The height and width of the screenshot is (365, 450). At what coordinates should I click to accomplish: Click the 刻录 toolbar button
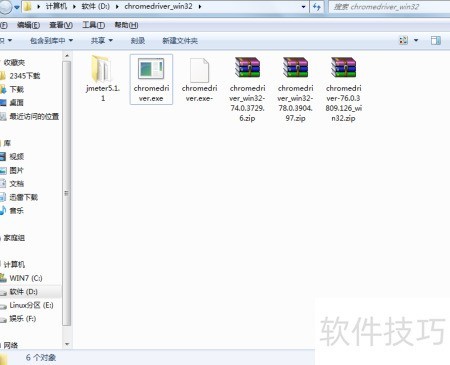138,41
